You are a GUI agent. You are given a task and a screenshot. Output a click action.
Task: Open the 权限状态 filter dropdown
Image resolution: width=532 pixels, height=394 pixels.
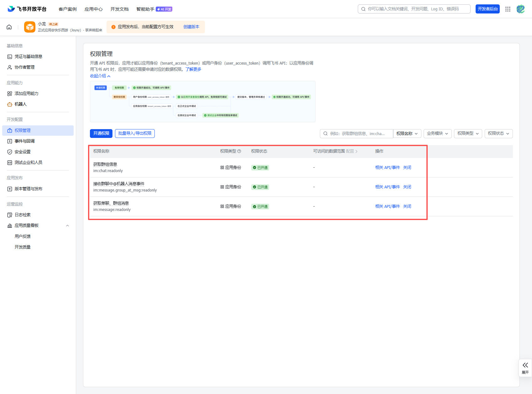click(x=499, y=134)
